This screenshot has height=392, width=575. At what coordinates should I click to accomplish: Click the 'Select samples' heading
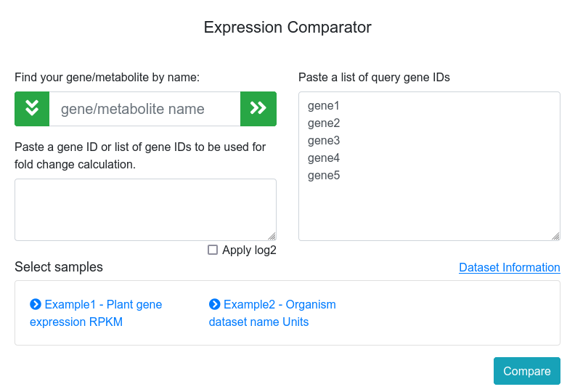coord(59,267)
